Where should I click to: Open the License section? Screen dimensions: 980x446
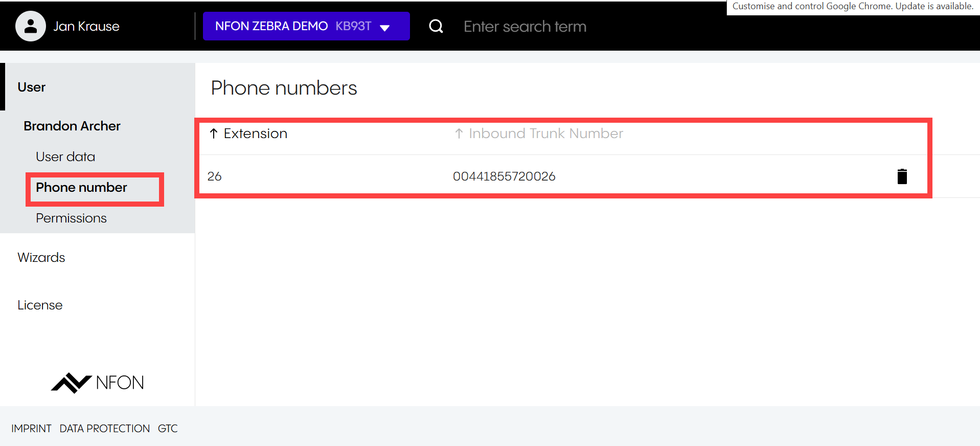pos(40,305)
